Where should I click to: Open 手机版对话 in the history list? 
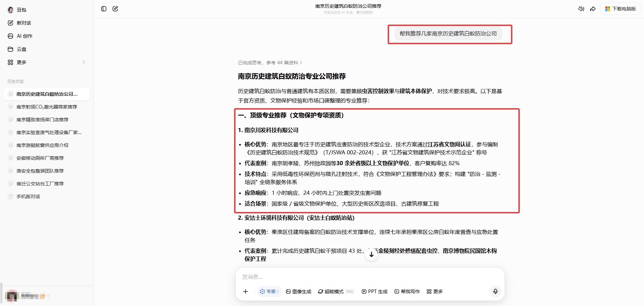[x=46, y=196]
